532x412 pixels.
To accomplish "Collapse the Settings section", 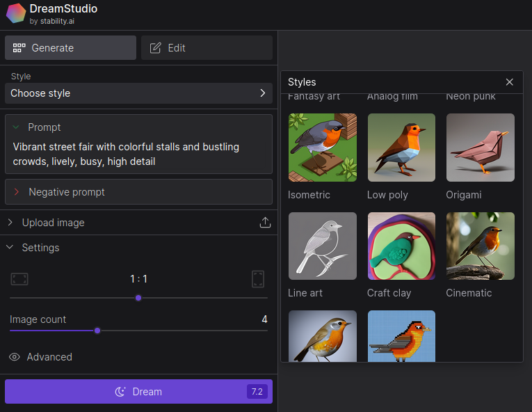I will pyautogui.click(x=40, y=248).
